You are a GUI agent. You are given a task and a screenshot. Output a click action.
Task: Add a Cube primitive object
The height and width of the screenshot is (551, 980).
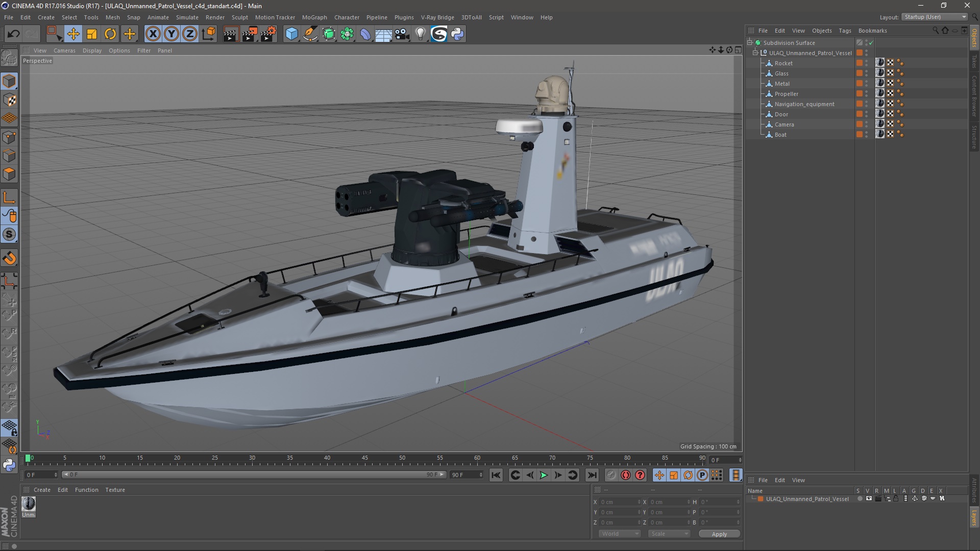pos(291,34)
